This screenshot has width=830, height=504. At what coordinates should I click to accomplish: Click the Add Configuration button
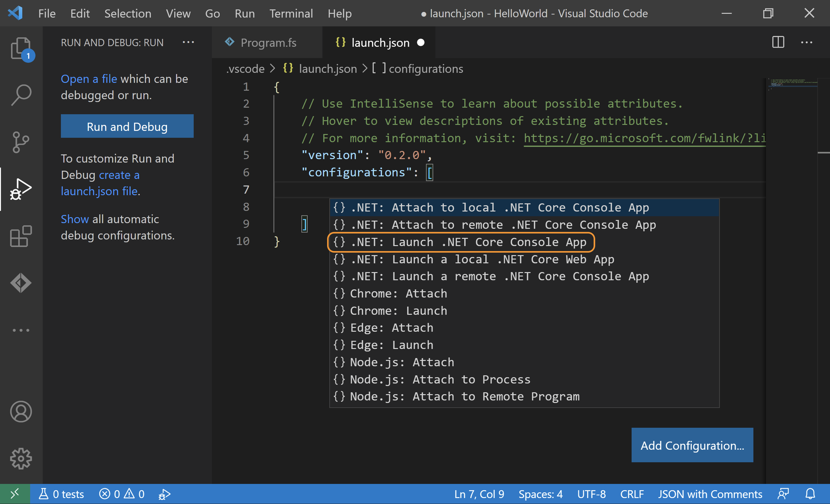coord(692,445)
